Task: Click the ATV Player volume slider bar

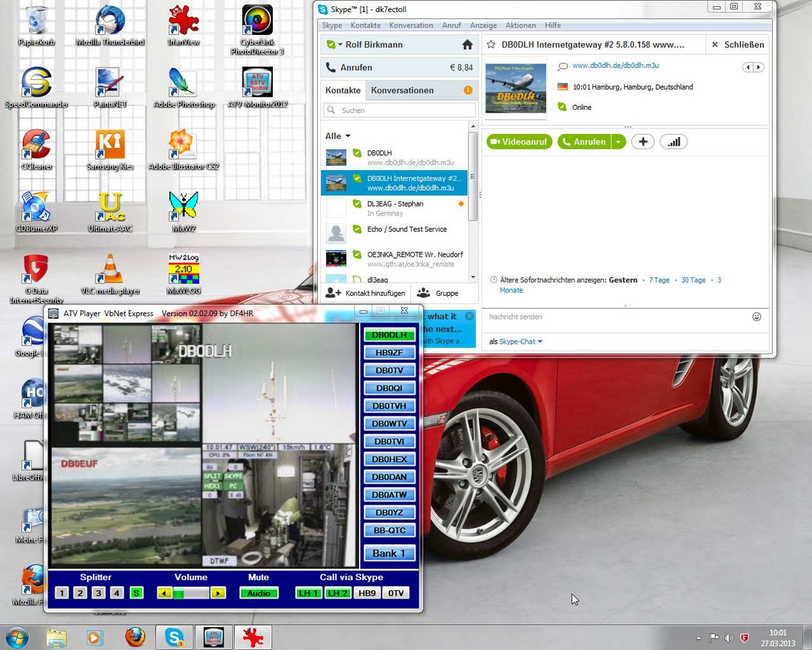Action: tap(191, 593)
